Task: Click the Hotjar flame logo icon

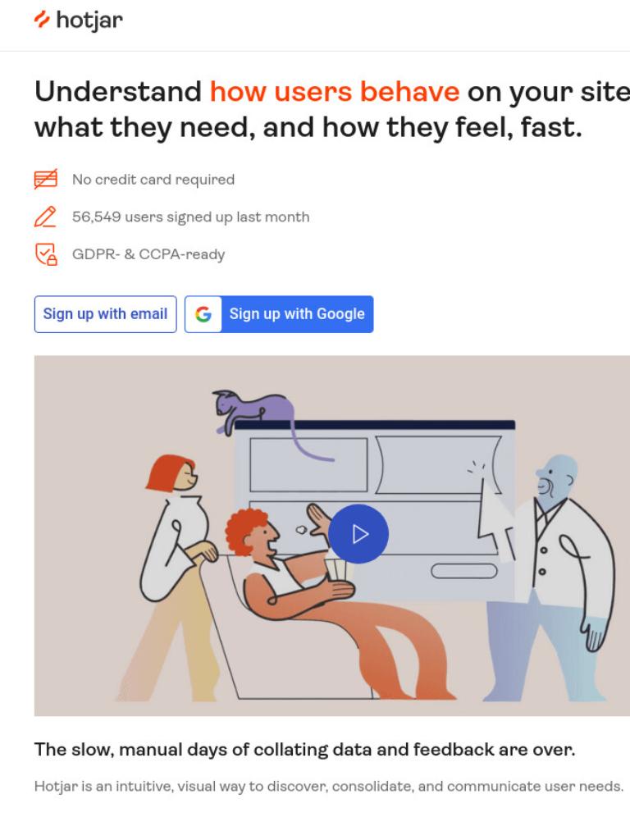Action: [42, 20]
